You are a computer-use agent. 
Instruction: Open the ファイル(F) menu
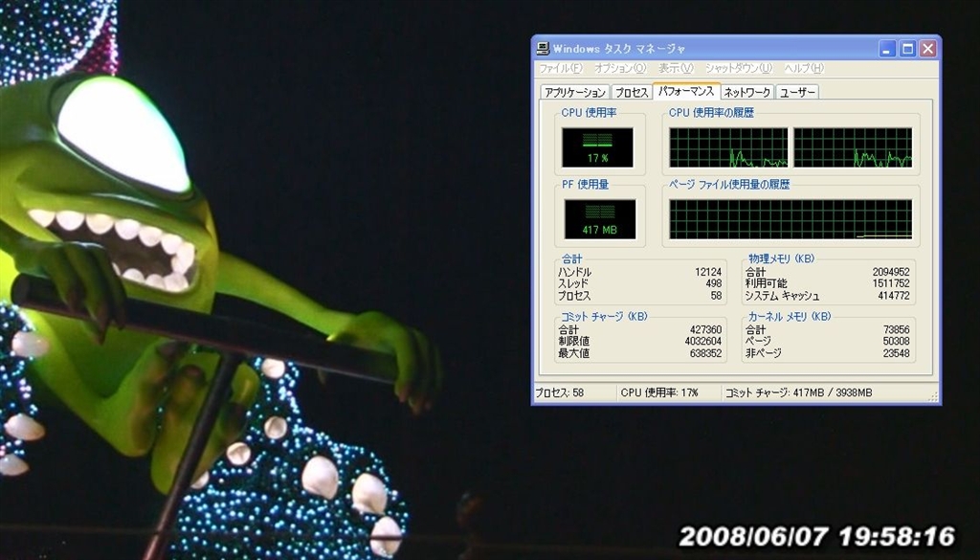pyautogui.click(x=561, y=68)
